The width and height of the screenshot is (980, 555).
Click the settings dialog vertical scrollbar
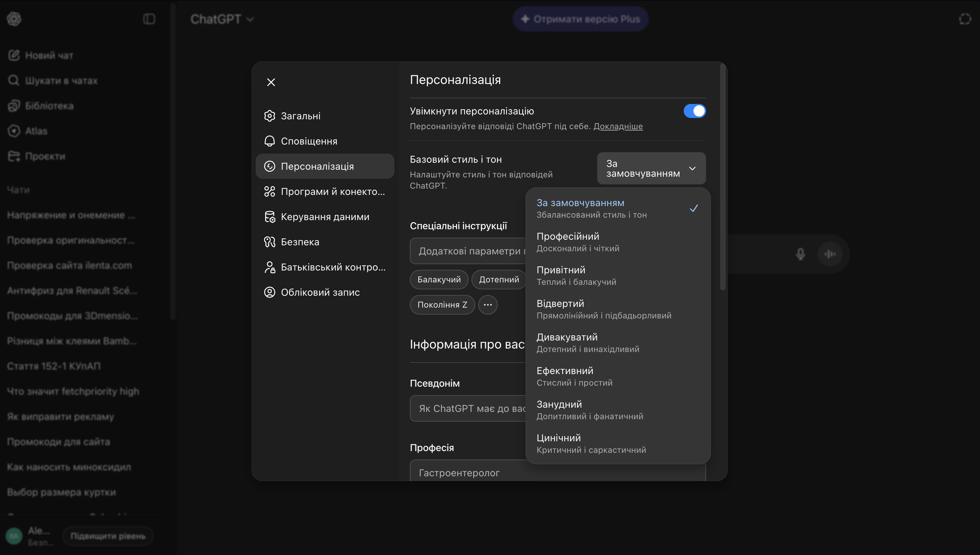(x=722, y=175)
